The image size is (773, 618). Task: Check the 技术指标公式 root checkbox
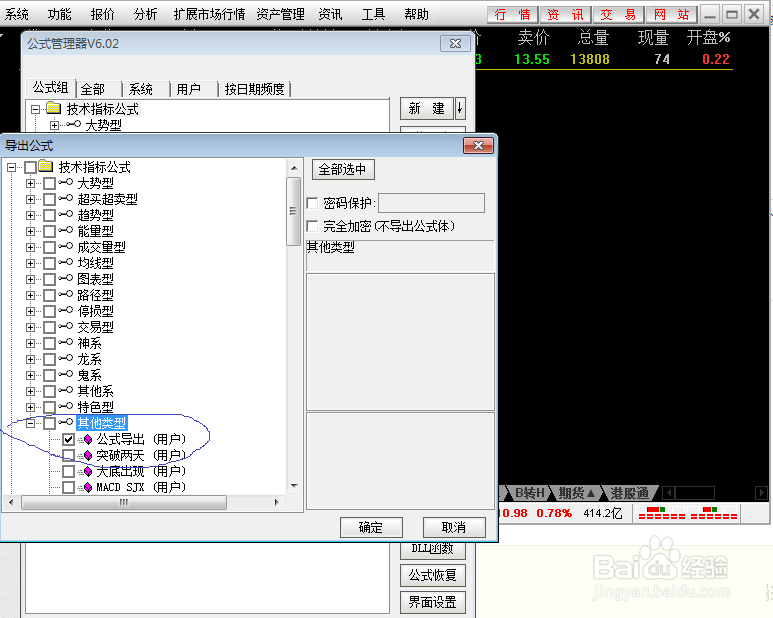click(x=31, y=168)
